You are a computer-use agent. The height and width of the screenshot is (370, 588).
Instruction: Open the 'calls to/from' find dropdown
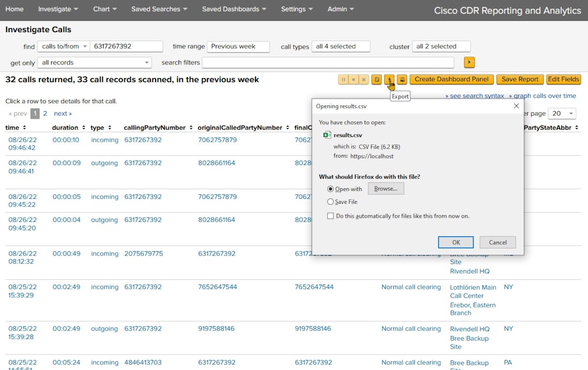63,47
